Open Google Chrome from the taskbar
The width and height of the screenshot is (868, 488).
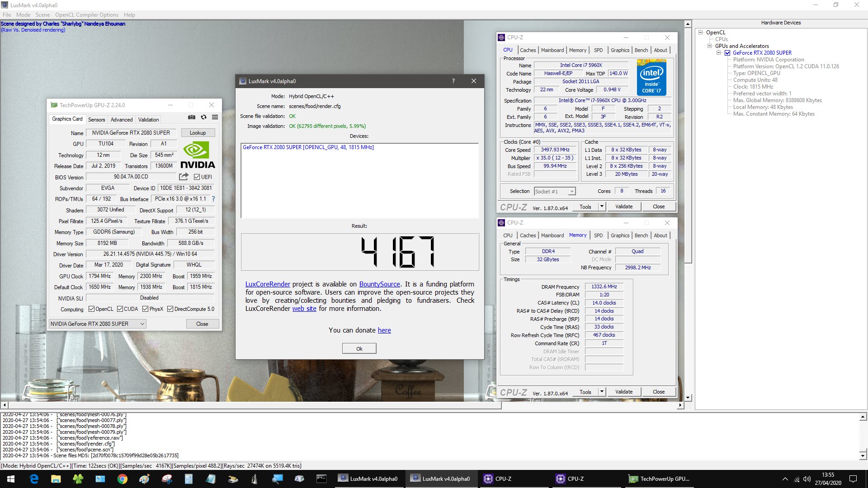tap(123, 479)
